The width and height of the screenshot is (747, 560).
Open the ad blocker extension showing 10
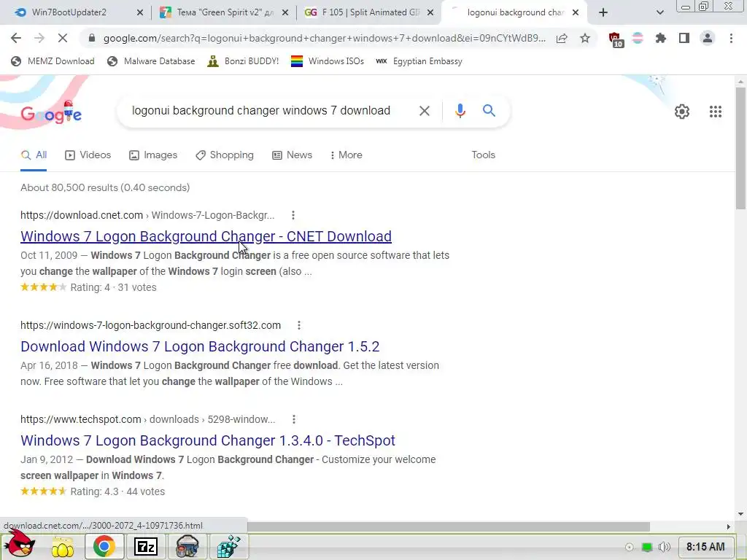coord(615,39)
